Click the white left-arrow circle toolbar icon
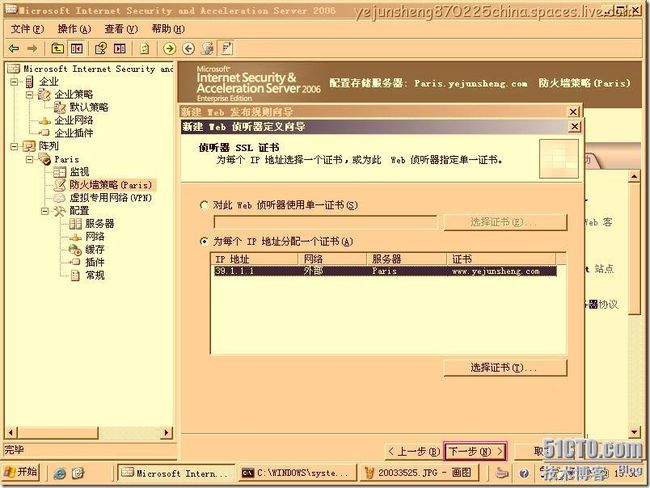The image size is (650, 488). click(x=189, y=49)
